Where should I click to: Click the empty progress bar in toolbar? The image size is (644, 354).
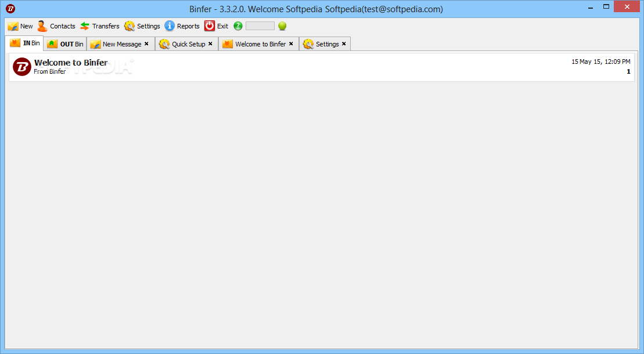pos(260,26)
